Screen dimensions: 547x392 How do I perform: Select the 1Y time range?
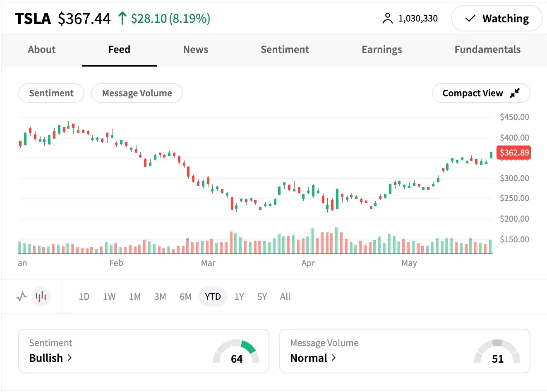(239, 296)
